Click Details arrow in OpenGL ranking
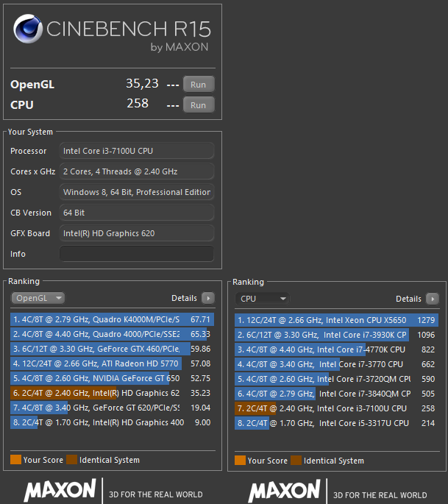This screenshot has width=448, height=504. coord(208,299)
